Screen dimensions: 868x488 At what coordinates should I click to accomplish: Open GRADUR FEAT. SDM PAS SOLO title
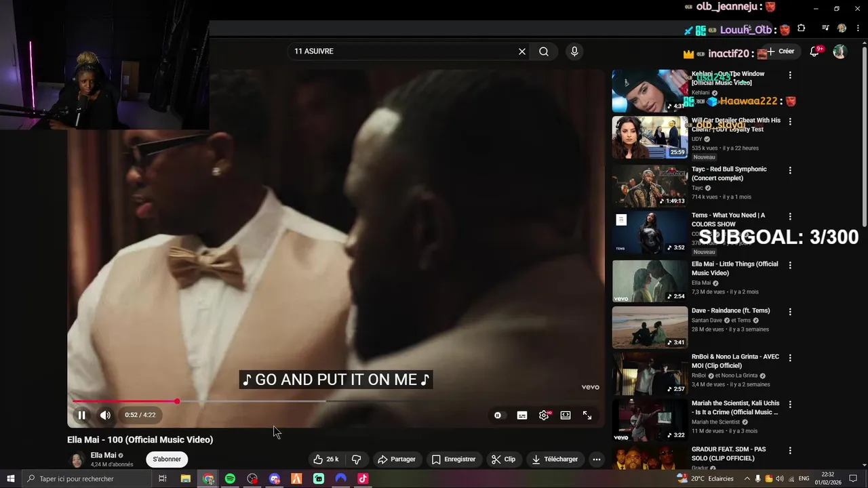tap(729, 453)
